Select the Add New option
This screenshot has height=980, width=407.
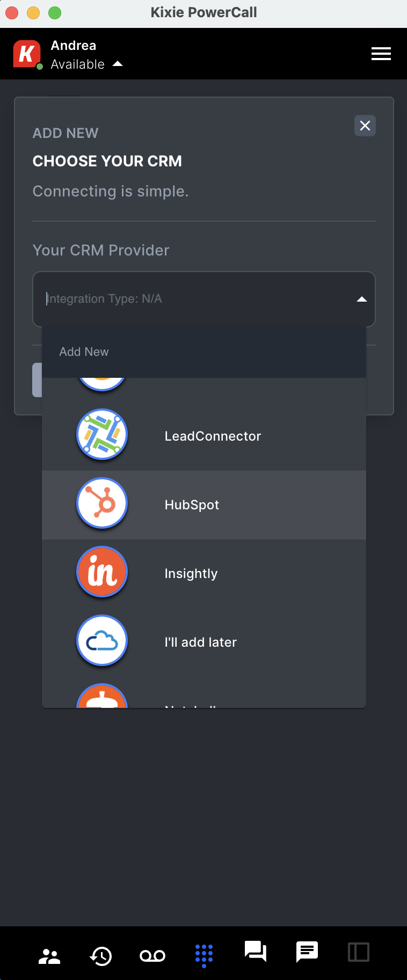(x=204, y=352)
